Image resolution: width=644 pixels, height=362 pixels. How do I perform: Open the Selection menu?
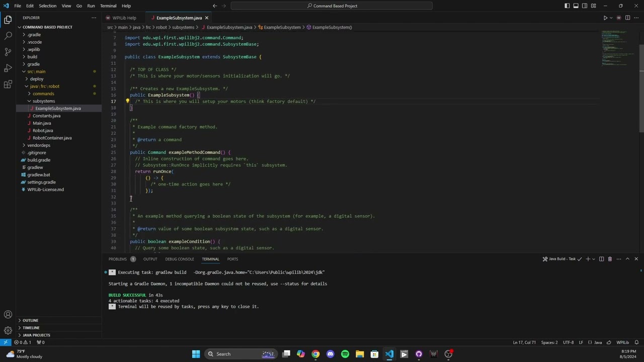coord(47,6)
